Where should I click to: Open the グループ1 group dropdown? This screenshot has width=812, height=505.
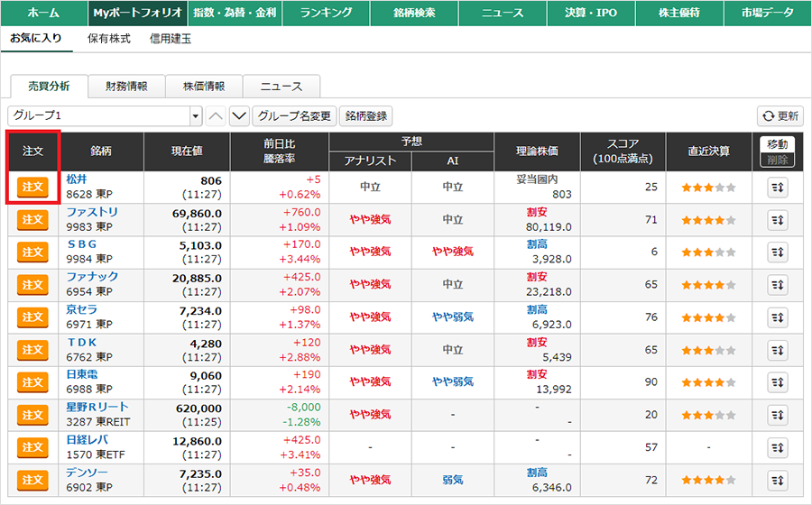(105, 116)
